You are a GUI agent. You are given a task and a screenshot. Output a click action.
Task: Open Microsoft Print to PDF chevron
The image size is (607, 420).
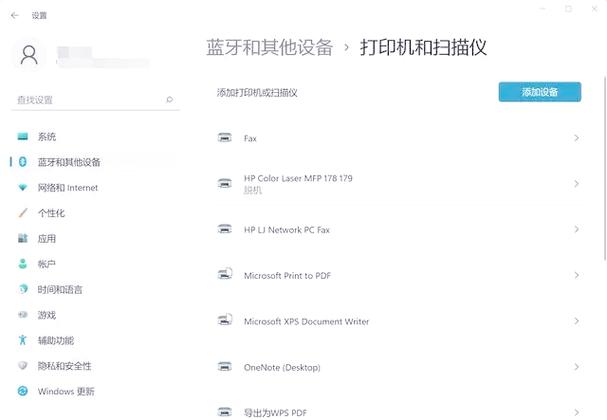pos(576,275)
